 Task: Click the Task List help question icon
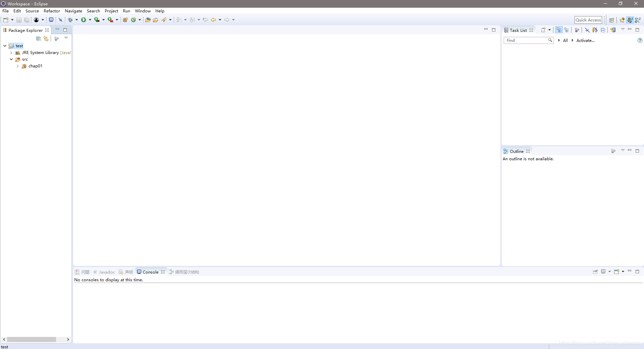click(640, 40)
